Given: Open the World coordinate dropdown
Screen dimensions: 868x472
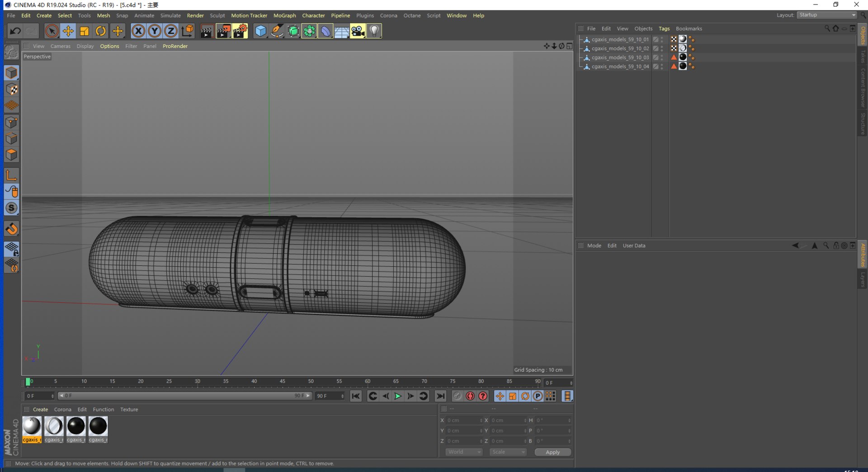Looking at the screenshot, I should [x=464, y=452].
